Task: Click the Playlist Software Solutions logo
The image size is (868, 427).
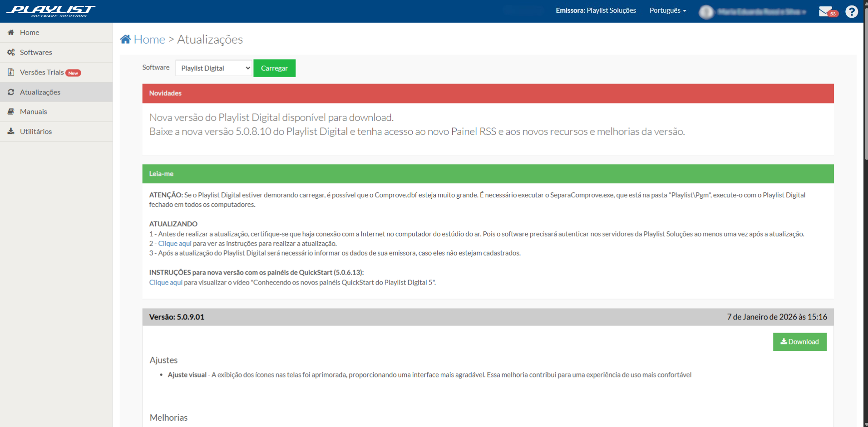Action: click(x=51, y=11)
